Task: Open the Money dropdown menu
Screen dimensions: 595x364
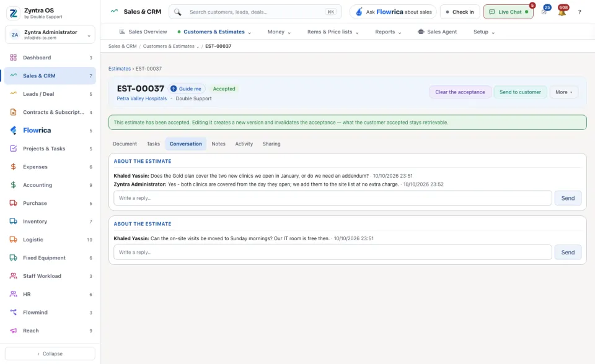Action: coord(279,32)
